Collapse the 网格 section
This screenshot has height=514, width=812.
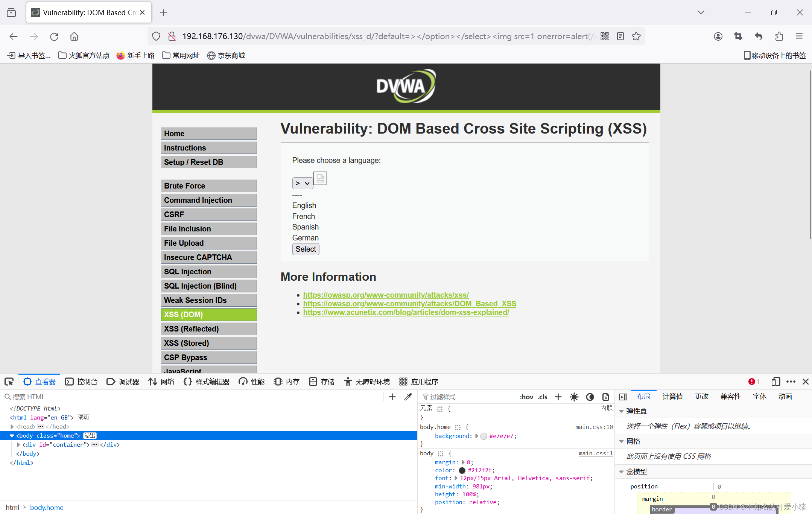click(622, 441)
